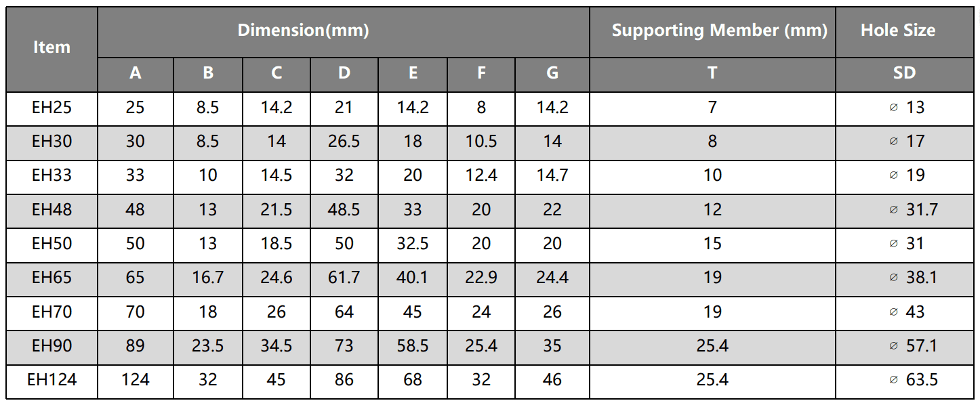Image resolution: width=980 pixels, height=405 pixels.
Task: Click the EH33 item cell
Action: tap(52, 175)
